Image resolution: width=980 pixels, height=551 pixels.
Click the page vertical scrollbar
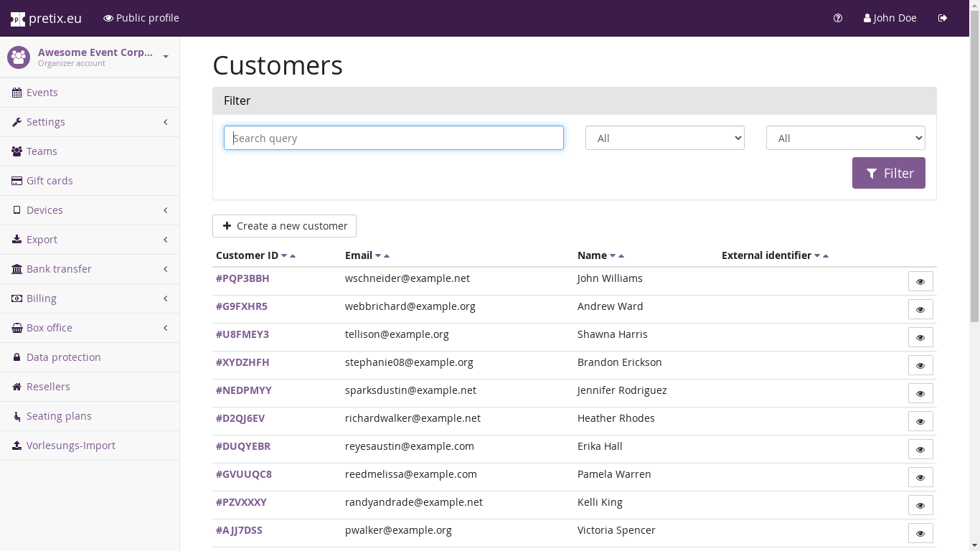tap(974, 179)
